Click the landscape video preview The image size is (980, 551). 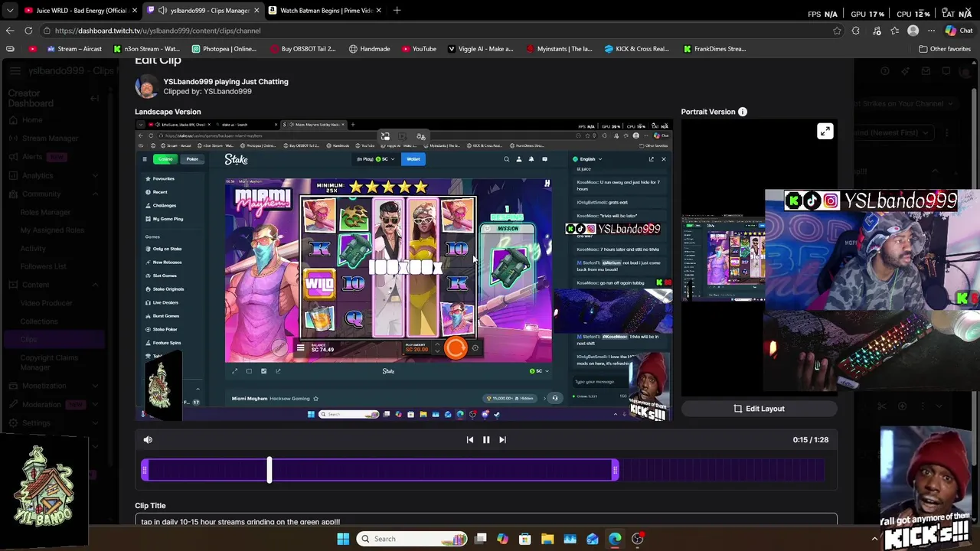[x=403, y=270]
